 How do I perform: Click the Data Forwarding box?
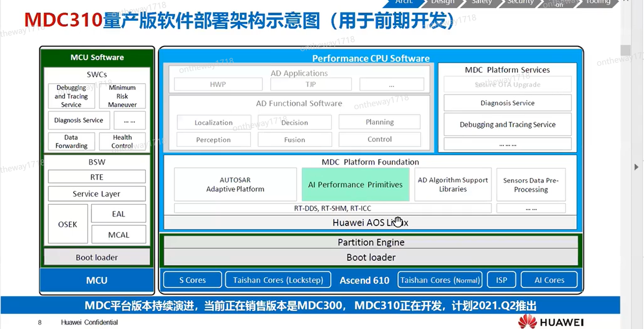click(x=71, y=142)
